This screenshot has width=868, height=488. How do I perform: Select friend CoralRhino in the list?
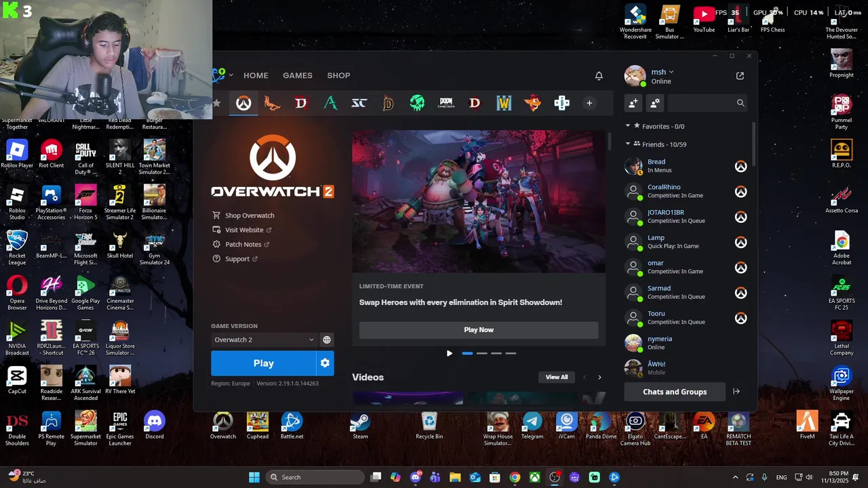pyautogui.click(x=686, y=191)
